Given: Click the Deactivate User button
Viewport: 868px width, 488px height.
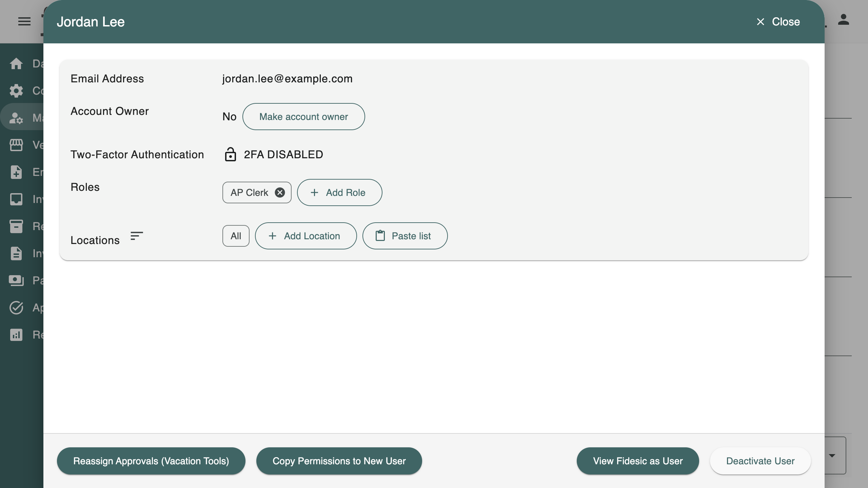Looking at the screenshot, I should coord(760,461).
